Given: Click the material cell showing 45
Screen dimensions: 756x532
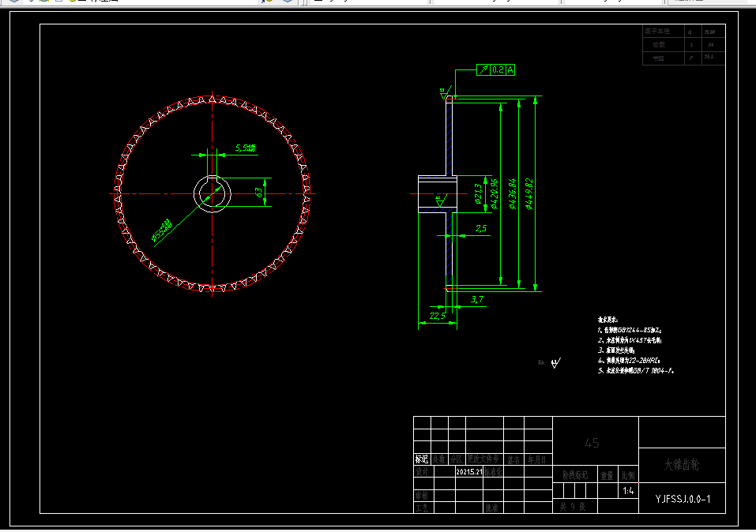Looking at the screenshot, I should (592, 443).
